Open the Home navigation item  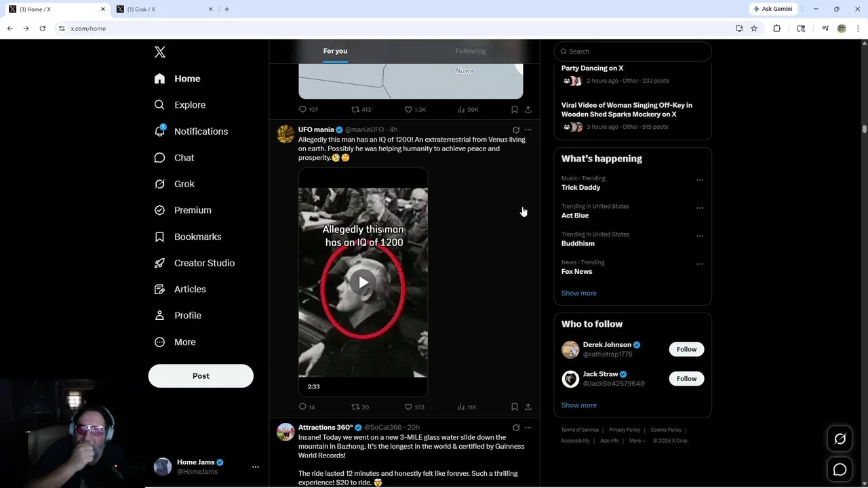pyautogui.click(x=177, y=79)
